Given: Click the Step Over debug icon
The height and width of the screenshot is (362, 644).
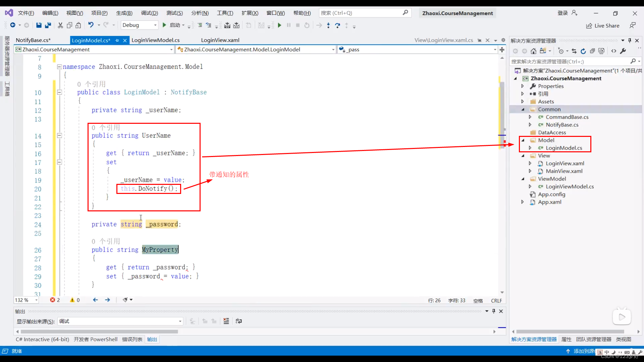Looking at the screenshot, I should 337,25.
